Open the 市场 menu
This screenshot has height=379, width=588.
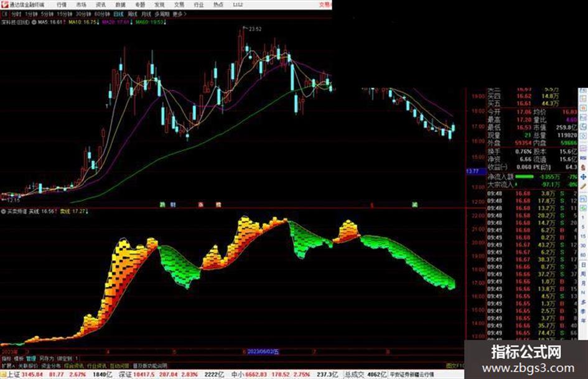click(82, 4)
